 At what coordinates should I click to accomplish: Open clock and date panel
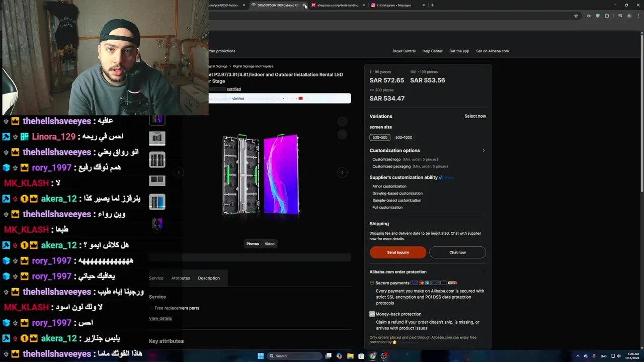(632, 356)
